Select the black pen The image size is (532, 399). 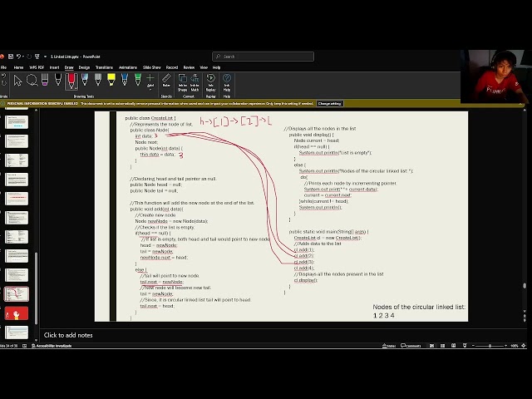coord(58,80)
